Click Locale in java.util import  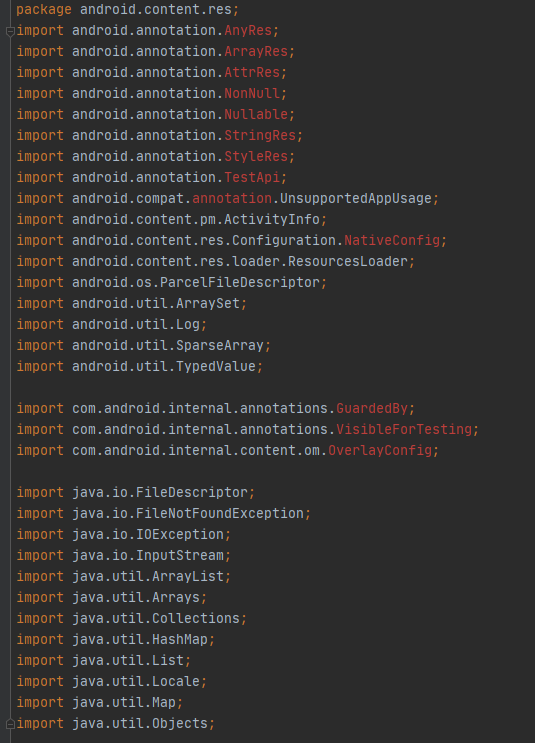click(176, 681)
